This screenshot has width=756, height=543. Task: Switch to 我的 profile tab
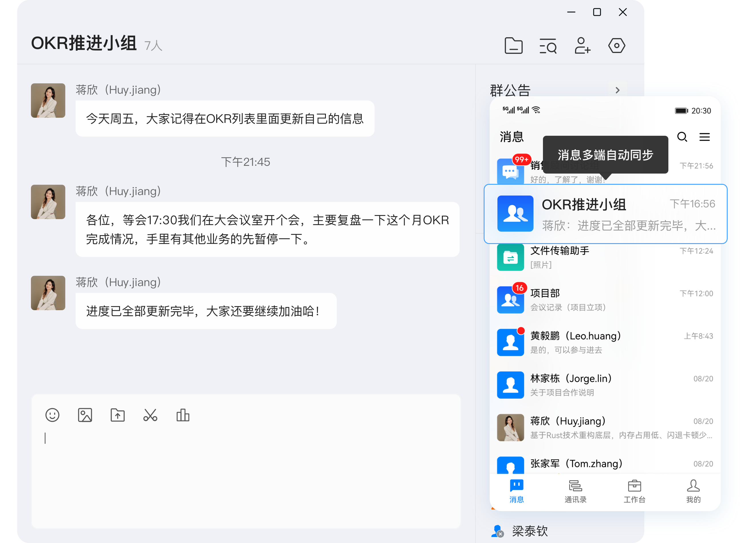click(693, 491)
